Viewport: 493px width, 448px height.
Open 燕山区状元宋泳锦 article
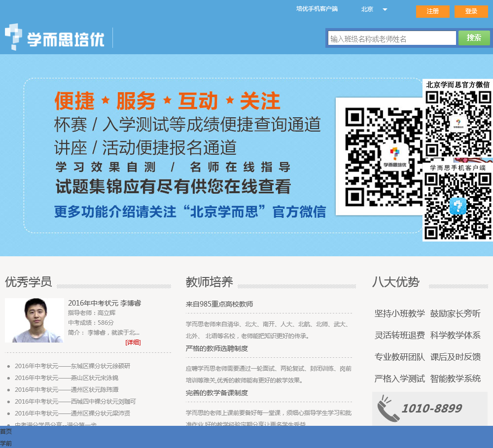67,378
